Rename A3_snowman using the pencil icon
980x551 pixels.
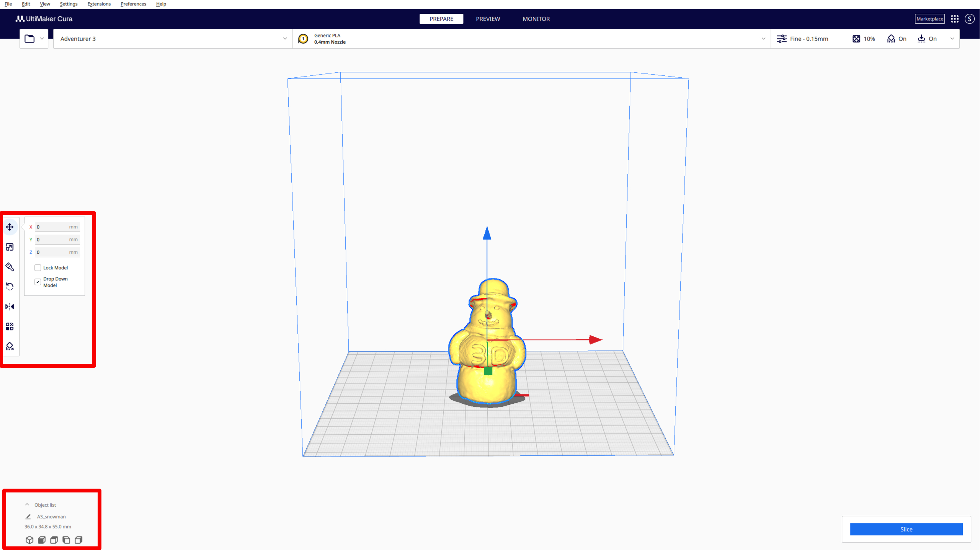pos(28,517)
